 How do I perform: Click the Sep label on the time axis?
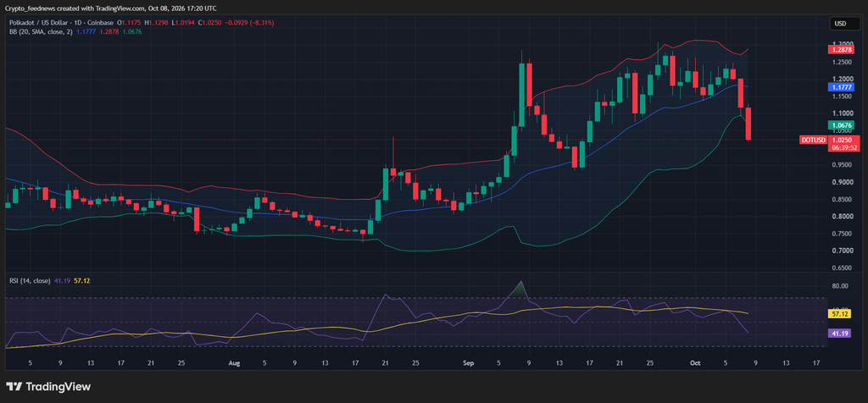[469, 363]
